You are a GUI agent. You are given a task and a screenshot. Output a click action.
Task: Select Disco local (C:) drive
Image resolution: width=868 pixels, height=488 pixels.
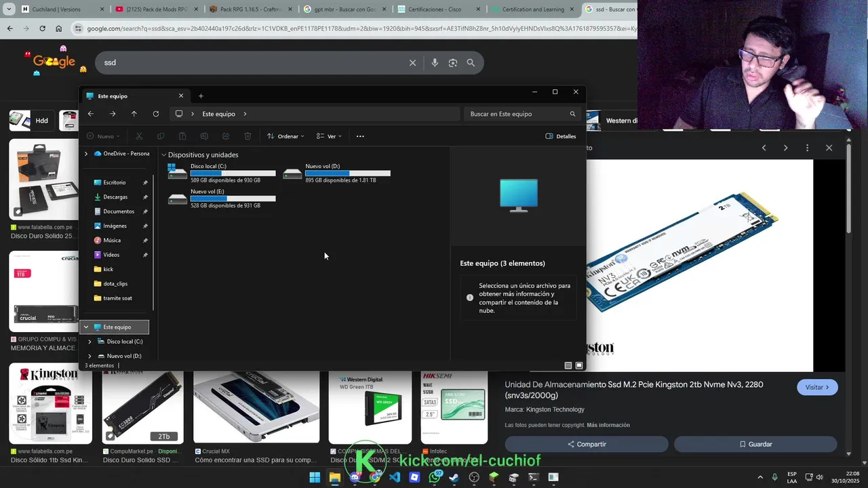click(222, 173)
